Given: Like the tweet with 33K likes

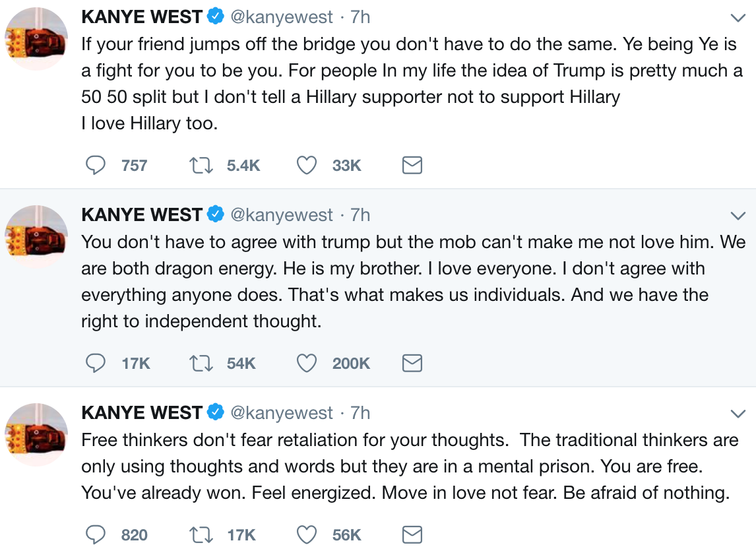Looking at the screenshot, I should coord(307,165).
